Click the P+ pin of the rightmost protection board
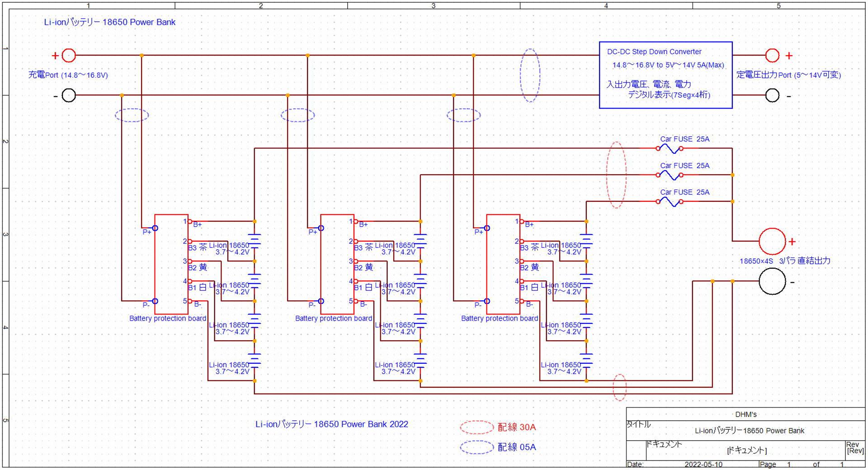868x470 pixels. 487,228
